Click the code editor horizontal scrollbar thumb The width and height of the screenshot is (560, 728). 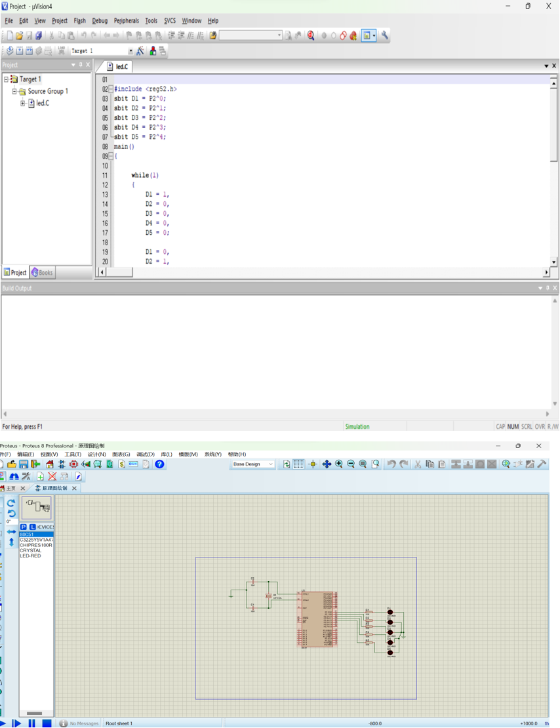[119, 272]
